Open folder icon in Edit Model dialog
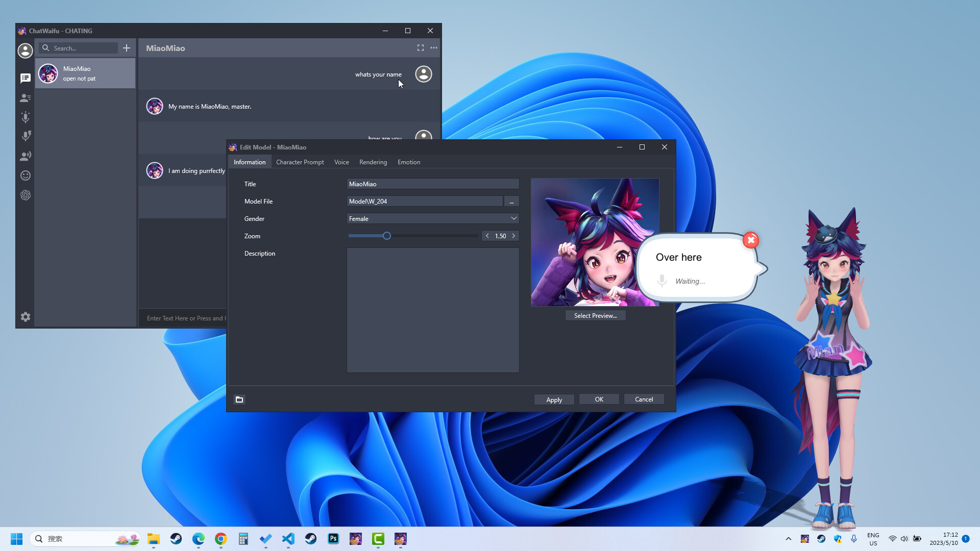The width and height of the screenshot is (980, 551). 239,399
